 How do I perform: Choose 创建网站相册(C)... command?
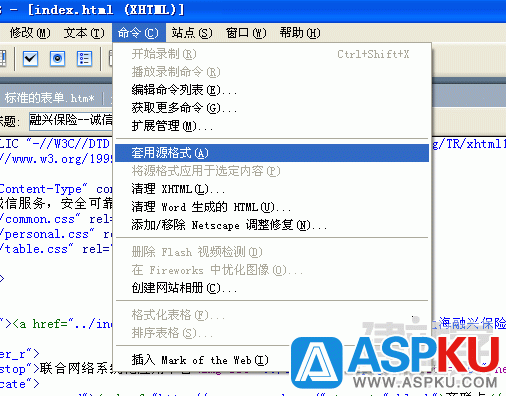coord(272,288)
